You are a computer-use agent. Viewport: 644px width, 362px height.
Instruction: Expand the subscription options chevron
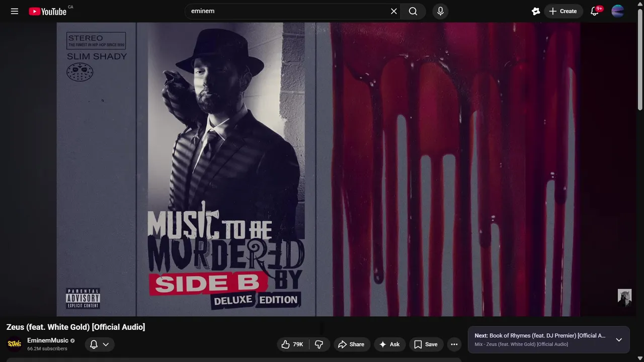point(106,344)
